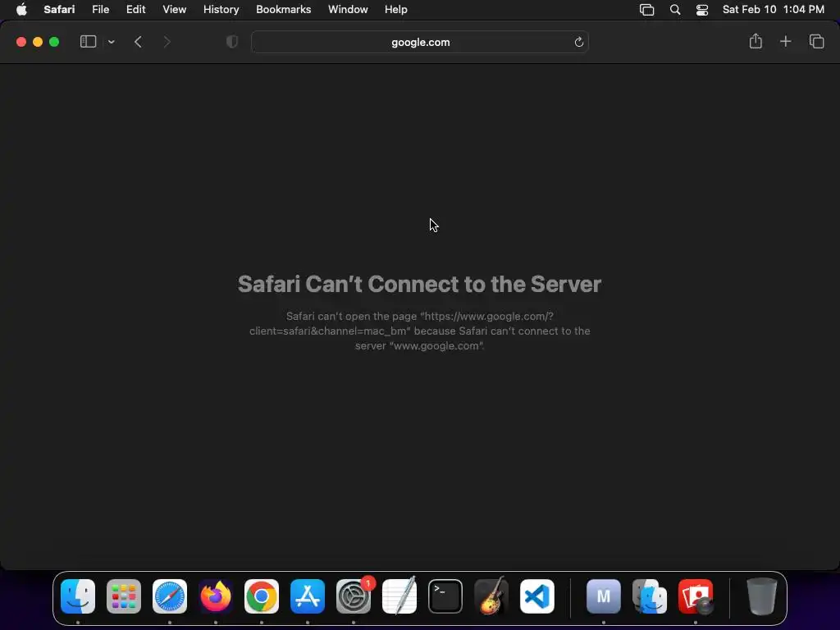Expand the tab group dropdown chevron
Viewport: 840px width, 630px height.
(112, 42)
